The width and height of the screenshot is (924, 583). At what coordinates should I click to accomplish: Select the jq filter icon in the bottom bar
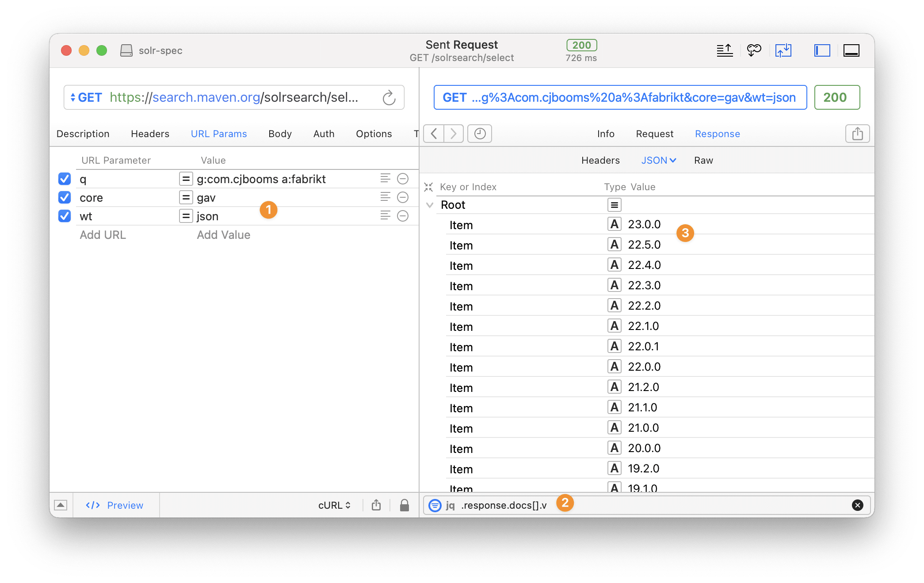tap(435, 505)
